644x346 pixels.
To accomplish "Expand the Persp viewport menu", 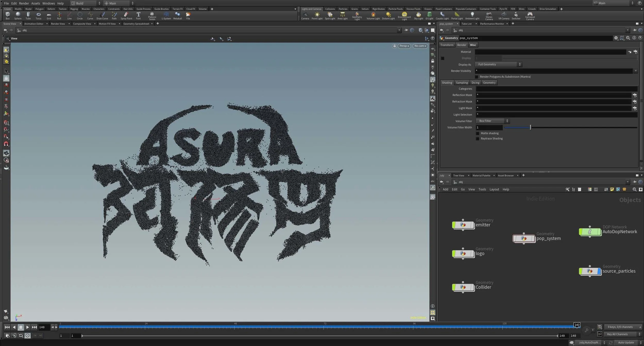I will click(404, 46).
